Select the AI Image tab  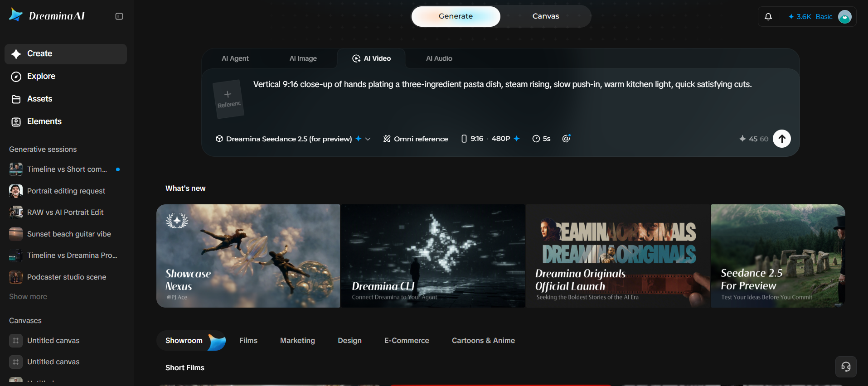click(303, 58)
